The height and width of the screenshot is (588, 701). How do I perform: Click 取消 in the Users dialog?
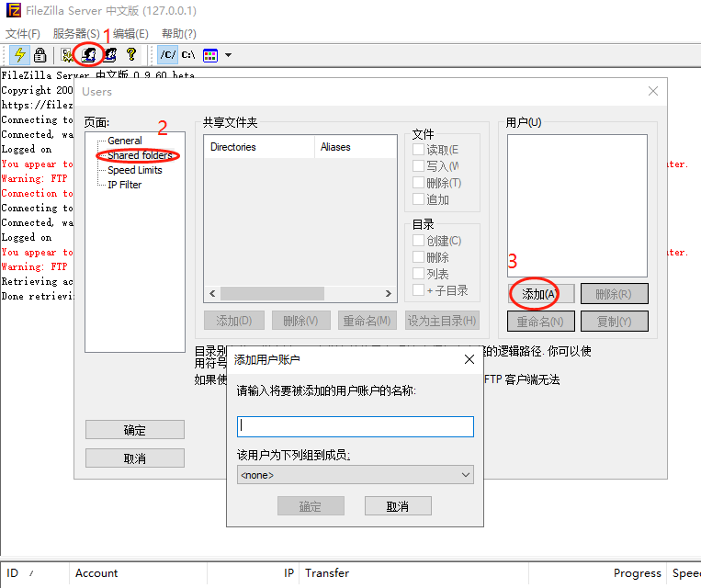134,458
